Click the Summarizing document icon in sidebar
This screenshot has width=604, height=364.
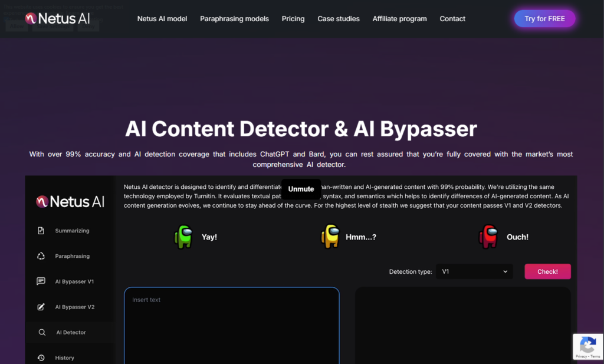[41, 231]
